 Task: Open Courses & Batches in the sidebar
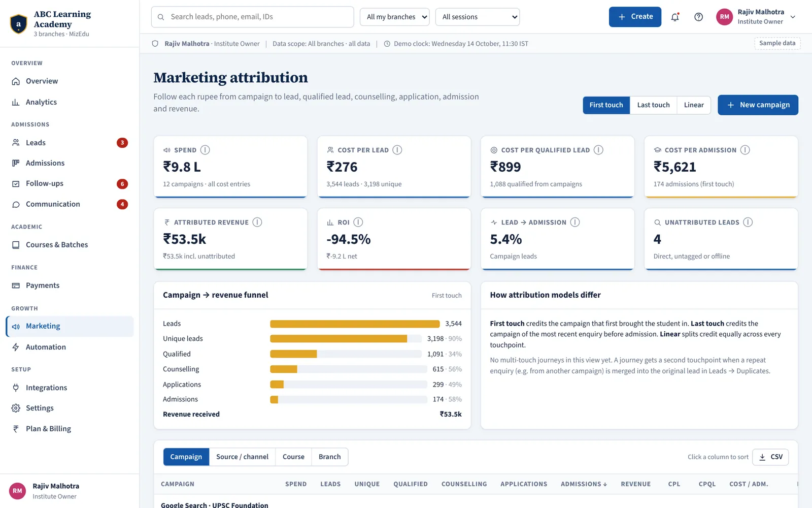pos(70,245)
